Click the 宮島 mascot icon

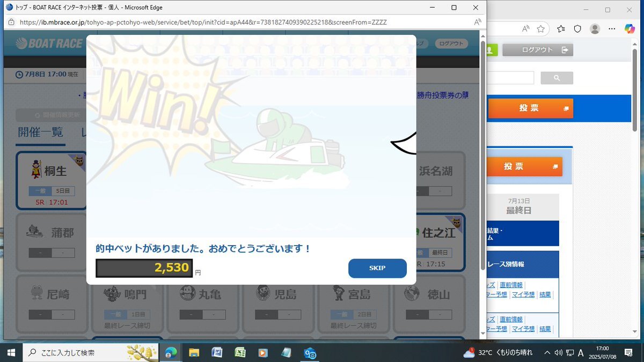tap(339, 293)
